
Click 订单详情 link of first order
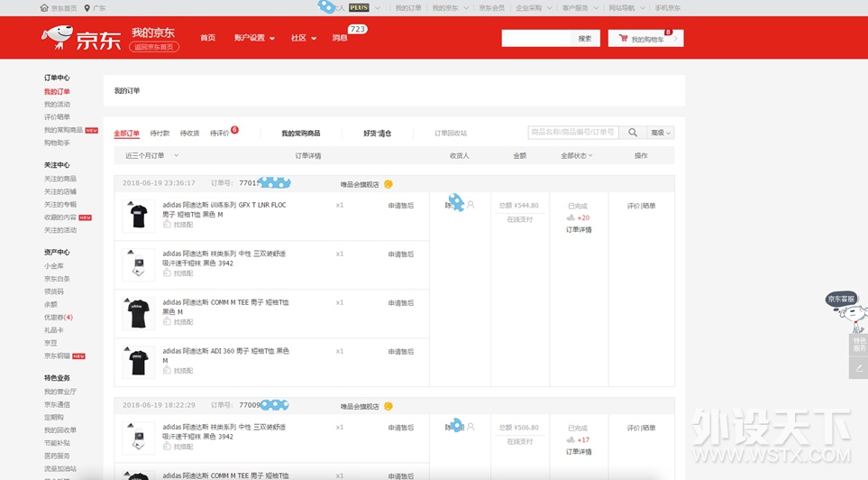[579, 230]
